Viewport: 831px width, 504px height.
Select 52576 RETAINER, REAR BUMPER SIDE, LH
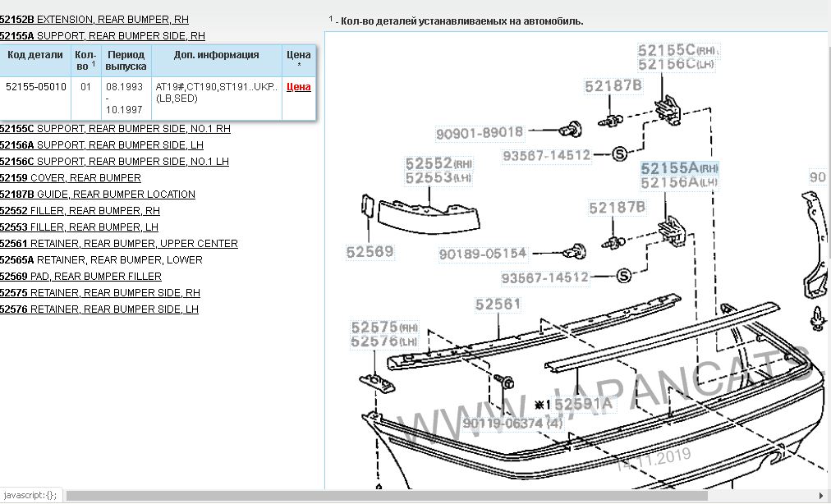(x=99, y=309)
